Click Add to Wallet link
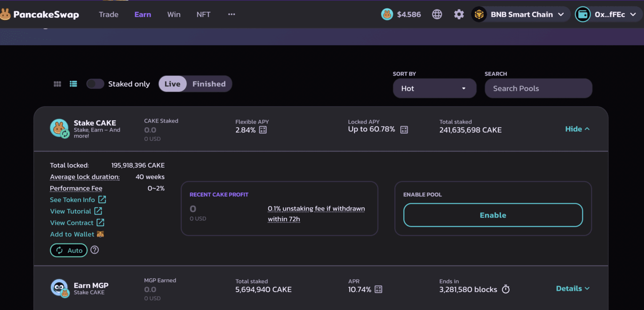Screen dimensions: 644x310 72,234
